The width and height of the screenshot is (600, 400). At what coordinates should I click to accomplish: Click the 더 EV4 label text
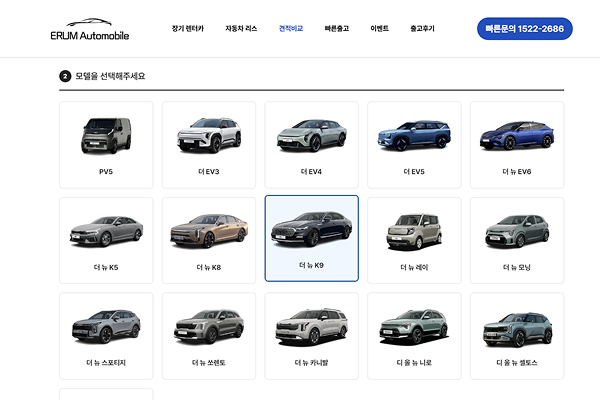pos(311,171)
